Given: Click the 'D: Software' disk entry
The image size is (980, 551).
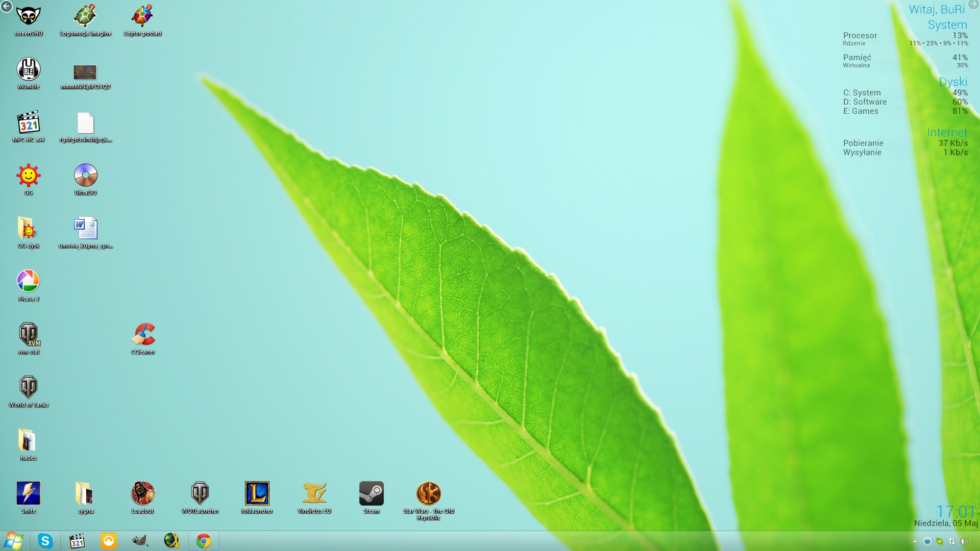Looking at the screenshot, I should pos(905,102).
